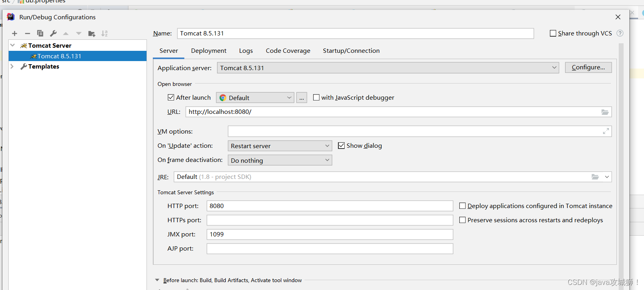The height and width of the screenshot is (290, 644).
Task: Open the JRE dropdown arrow
Action: 607,177
